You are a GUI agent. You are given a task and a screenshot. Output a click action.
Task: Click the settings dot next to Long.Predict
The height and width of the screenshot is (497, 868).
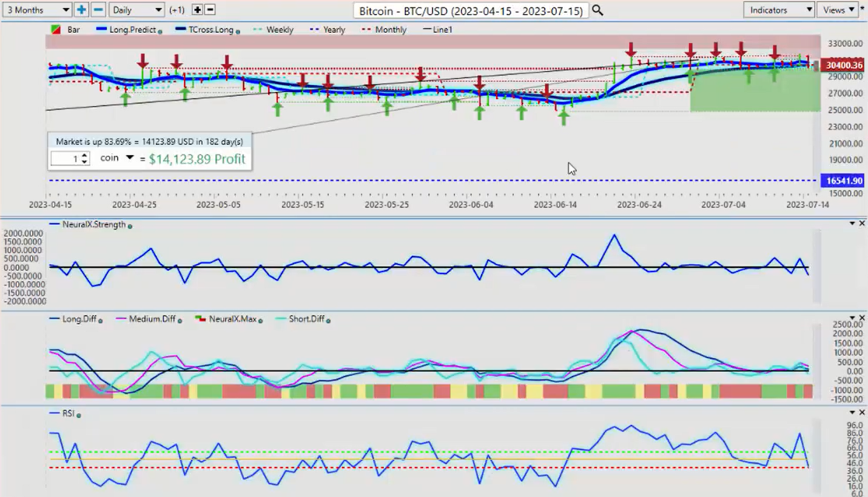point(160,30)
